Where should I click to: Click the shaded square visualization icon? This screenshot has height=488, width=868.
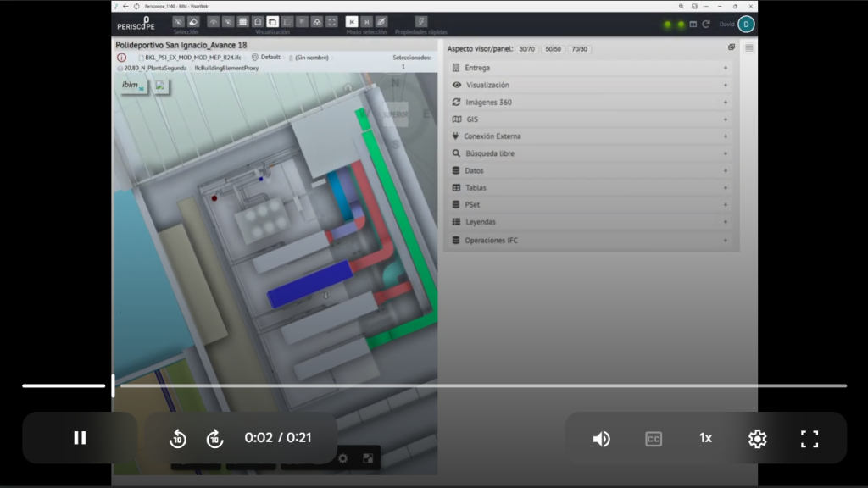(x=303, y=21)
